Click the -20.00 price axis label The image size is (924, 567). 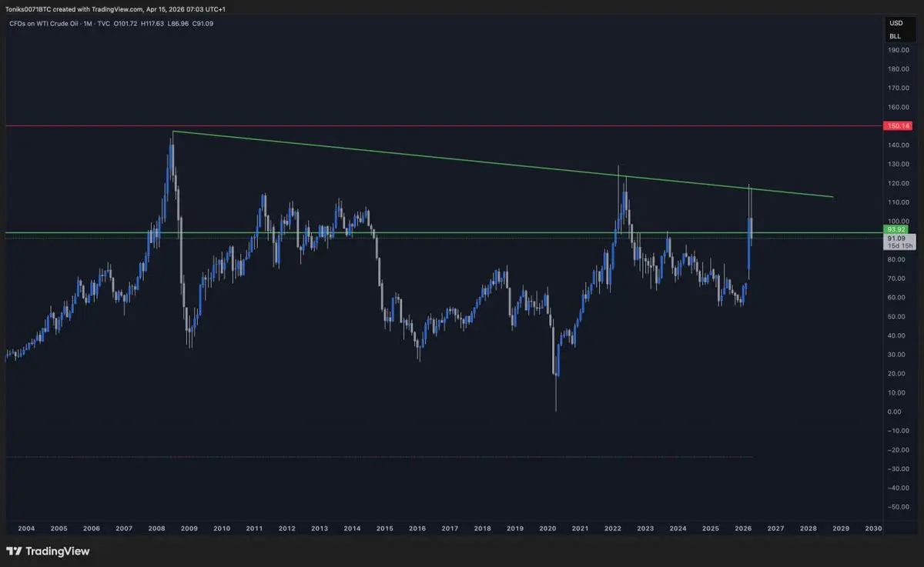(x=898, y=449)
